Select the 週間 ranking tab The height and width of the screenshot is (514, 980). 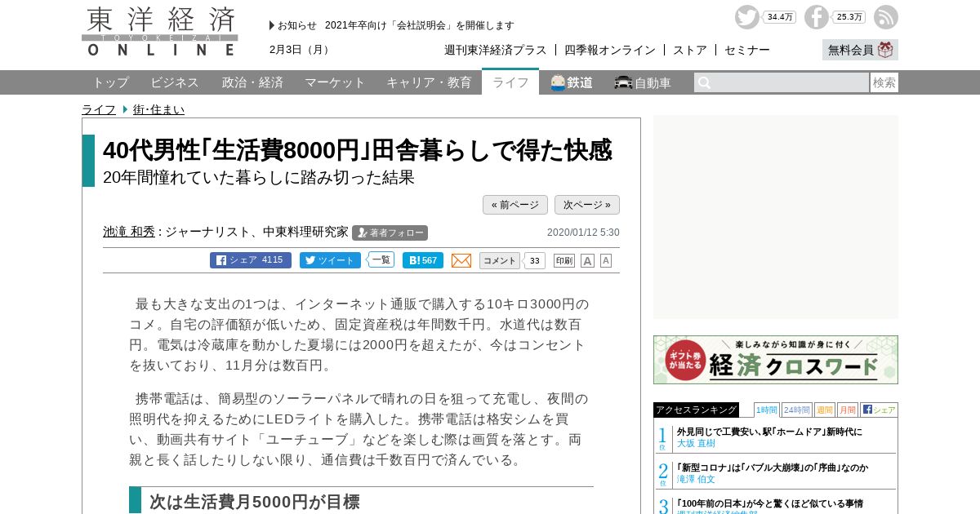pyautogui.click(x=825, y=410)
